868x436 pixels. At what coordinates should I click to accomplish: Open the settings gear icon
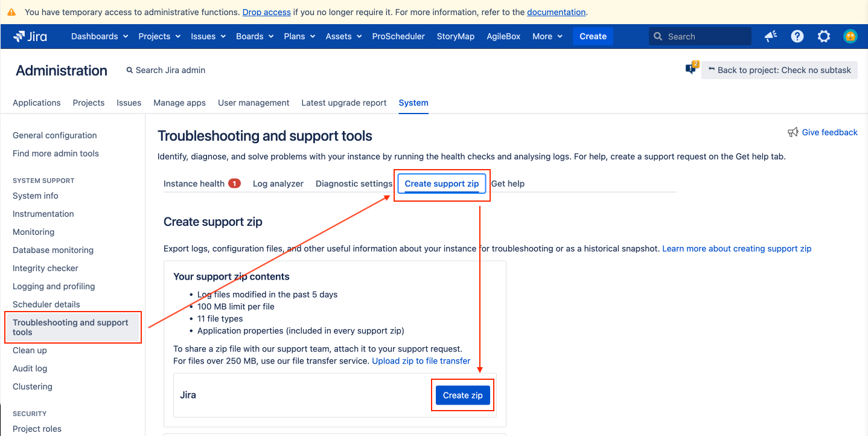pyautogui.click(x=824, y=36)
